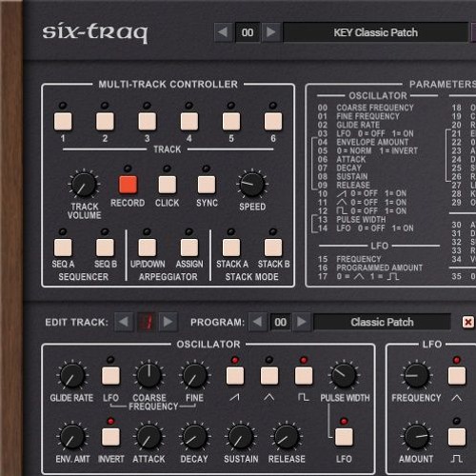Toggle oscillator pulse waveform button

click(x=304, y=376)
